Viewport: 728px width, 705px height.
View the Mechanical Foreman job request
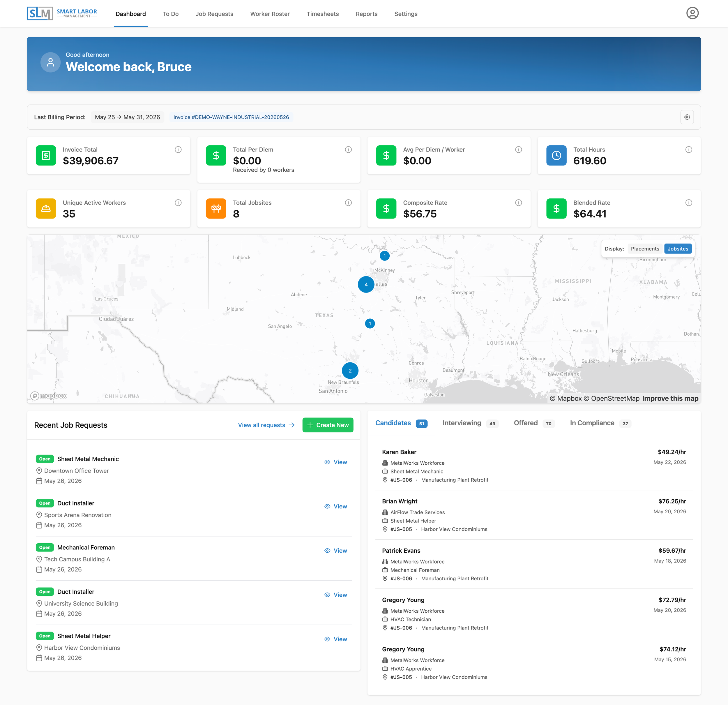coord(335,550)
